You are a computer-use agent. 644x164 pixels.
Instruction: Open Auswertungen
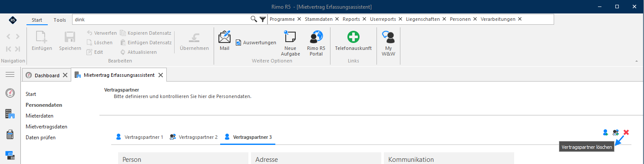pos(256,43)
